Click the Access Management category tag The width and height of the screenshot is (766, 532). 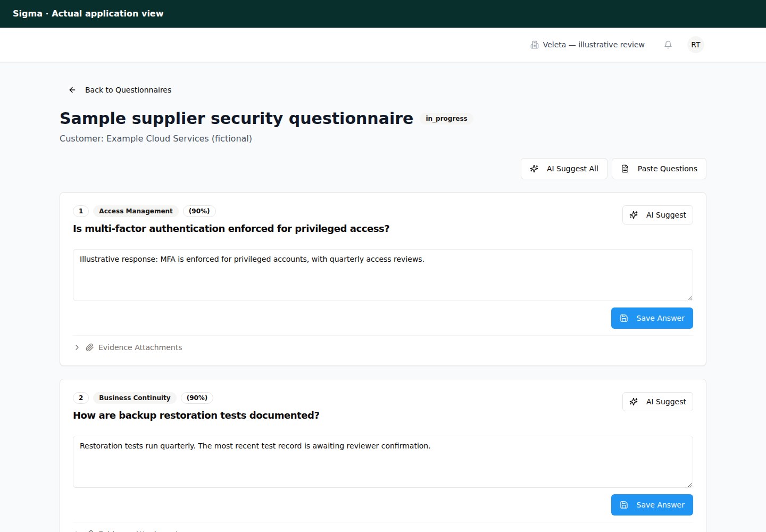tap(136, 211)
